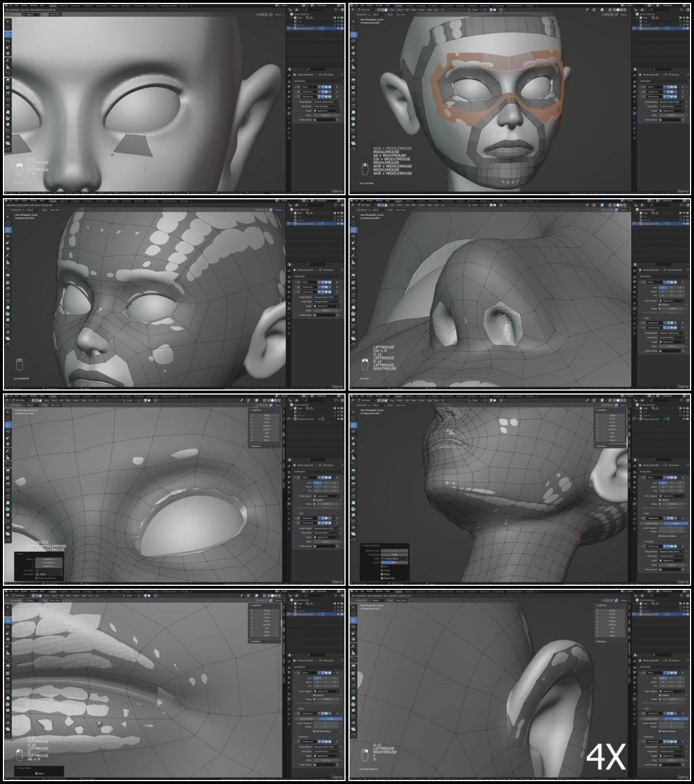
Task: Switch to the Sculpting workspace tab in the top-left frame
Action: 75,6
